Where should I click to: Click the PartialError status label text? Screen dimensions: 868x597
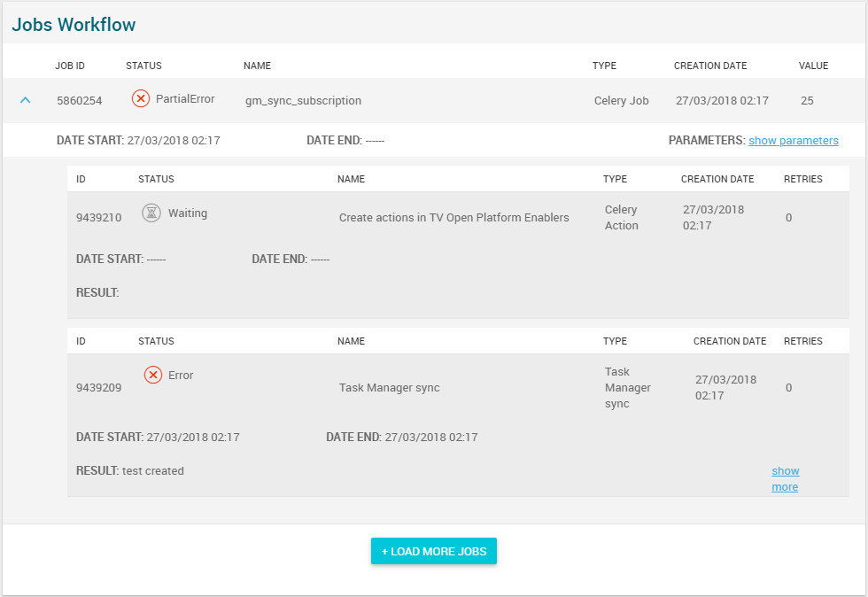pyautogui.click(x=185, y=99)
